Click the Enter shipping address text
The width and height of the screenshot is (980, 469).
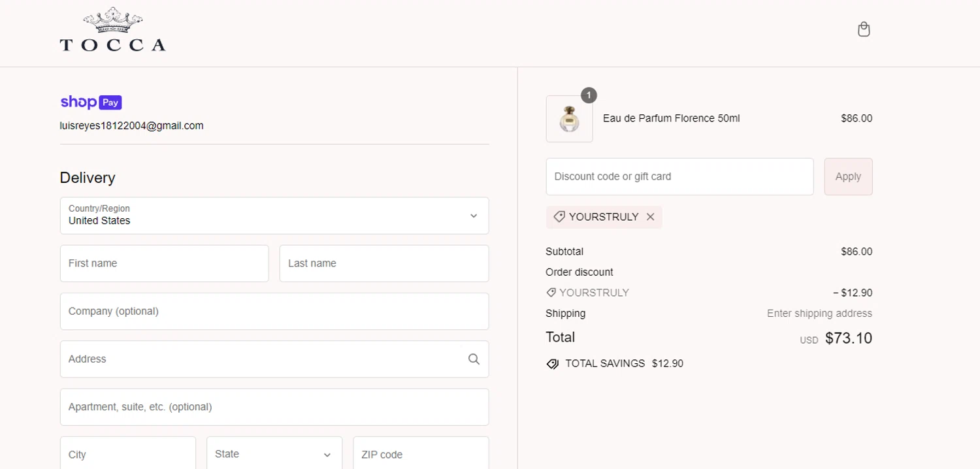pos(819,314)
